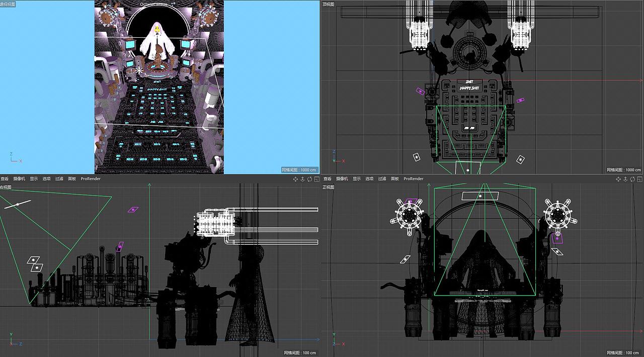
Task: Click the 右视图 right viewport label
Action: [6, 187]
